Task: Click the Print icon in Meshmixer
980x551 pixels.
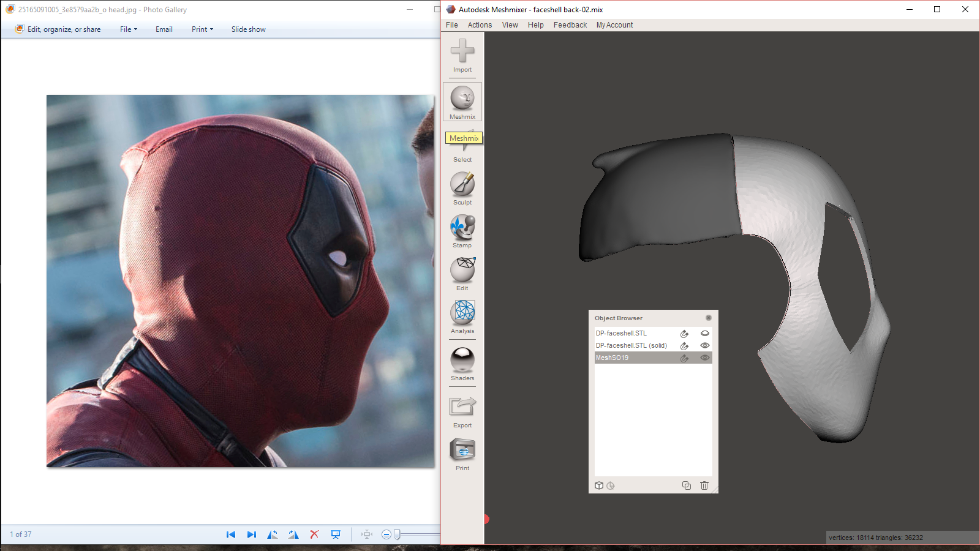Action: click(462, 454)
